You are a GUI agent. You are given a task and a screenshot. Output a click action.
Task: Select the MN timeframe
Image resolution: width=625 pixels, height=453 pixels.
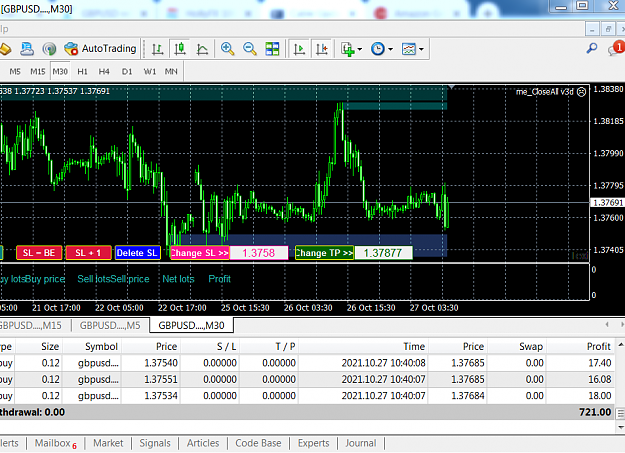pos(171,71)
